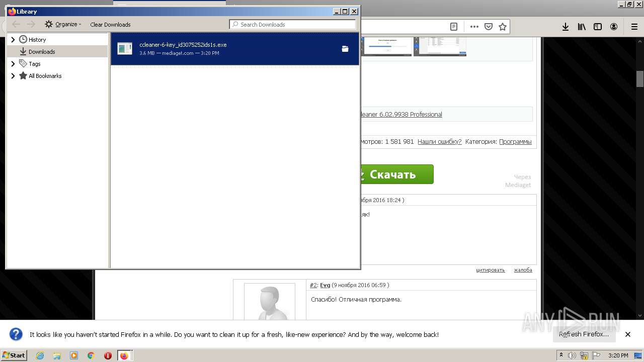Expand the Tags tree item

(13, 63)
